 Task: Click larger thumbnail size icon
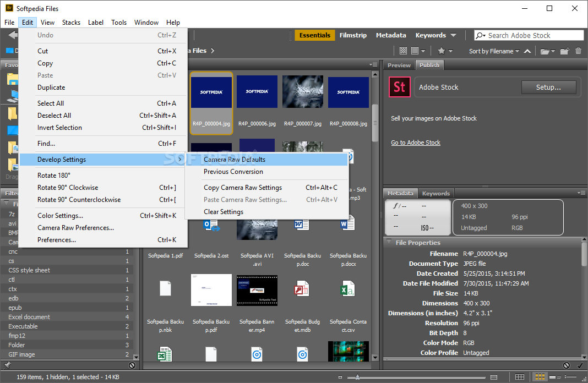pos(494,377)
